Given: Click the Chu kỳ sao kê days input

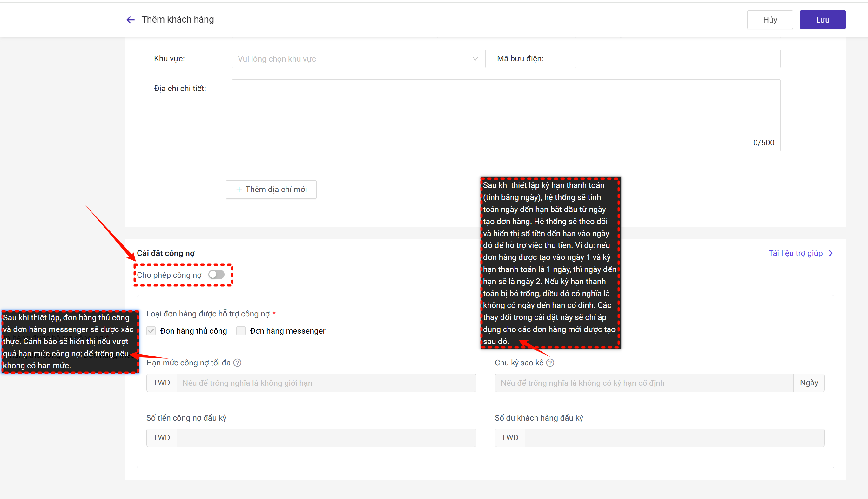Looking at the screenshot, I should click(x=643, y=383).
